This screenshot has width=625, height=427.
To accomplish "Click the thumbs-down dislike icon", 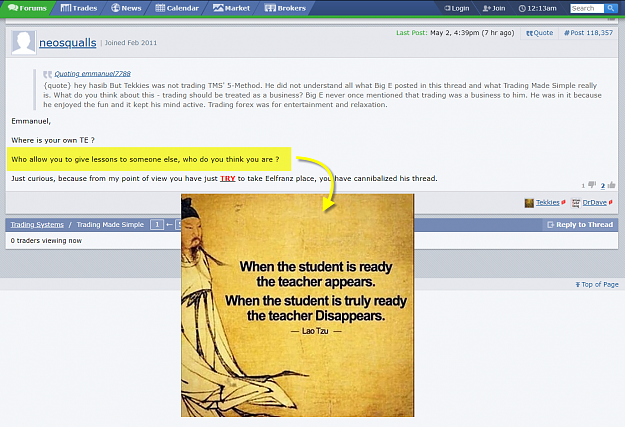I will 592,185.
